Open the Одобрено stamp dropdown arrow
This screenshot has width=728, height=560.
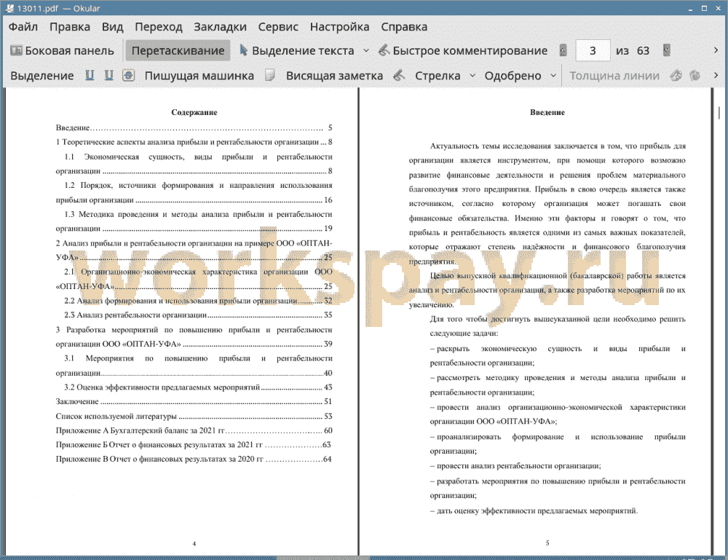click(x=553, y=76)
